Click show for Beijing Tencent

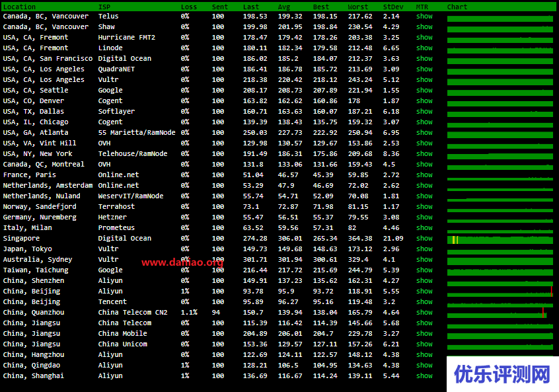(x=424, y=301)
